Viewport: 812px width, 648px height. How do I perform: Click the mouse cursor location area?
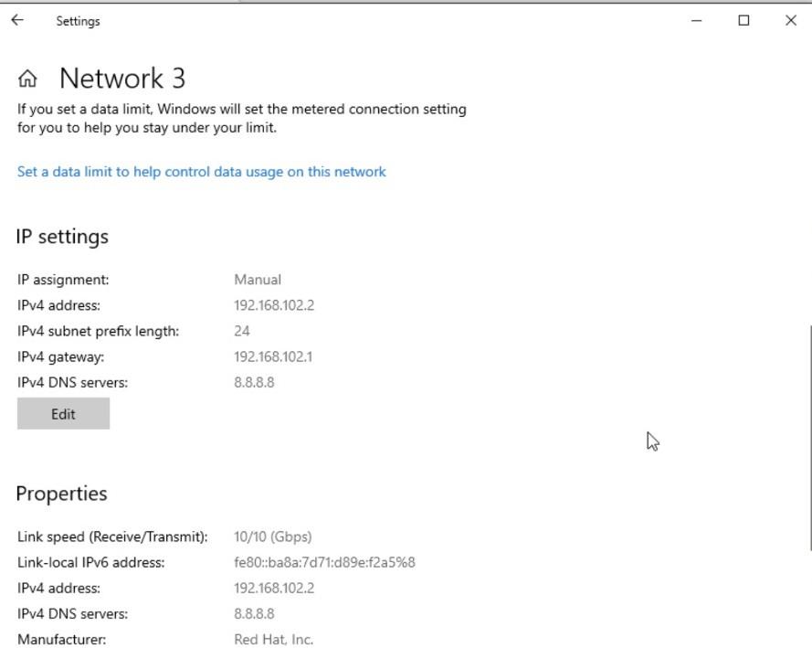click(x=651, y=441)
